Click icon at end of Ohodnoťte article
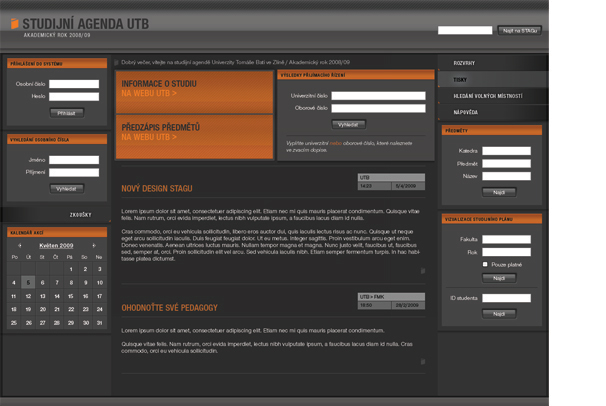606x406 pixels. (x=423, y=362)
